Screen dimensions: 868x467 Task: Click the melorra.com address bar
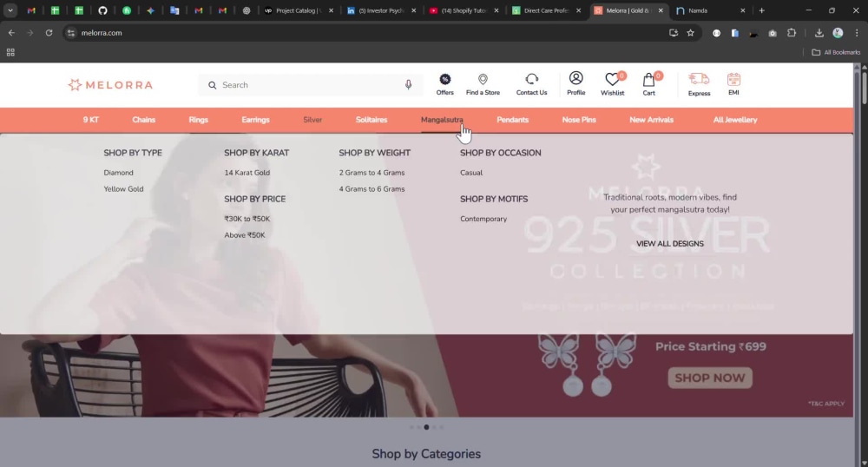(365, 33)
